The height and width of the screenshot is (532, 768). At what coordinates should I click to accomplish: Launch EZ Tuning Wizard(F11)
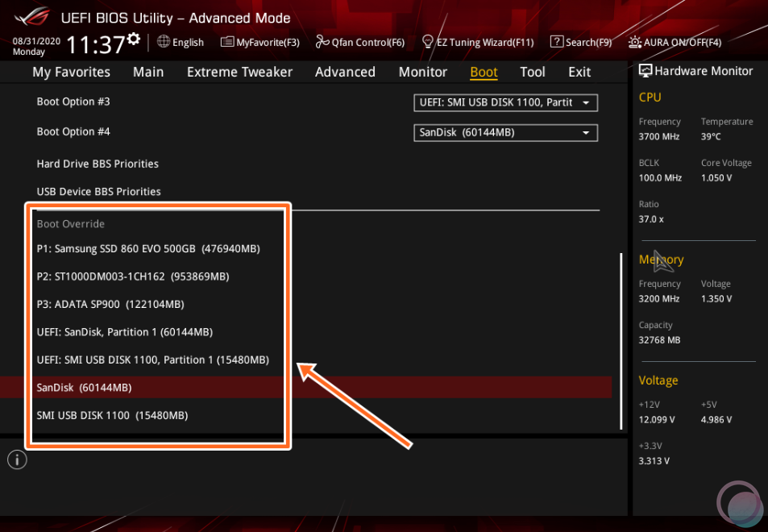(478, 42)
